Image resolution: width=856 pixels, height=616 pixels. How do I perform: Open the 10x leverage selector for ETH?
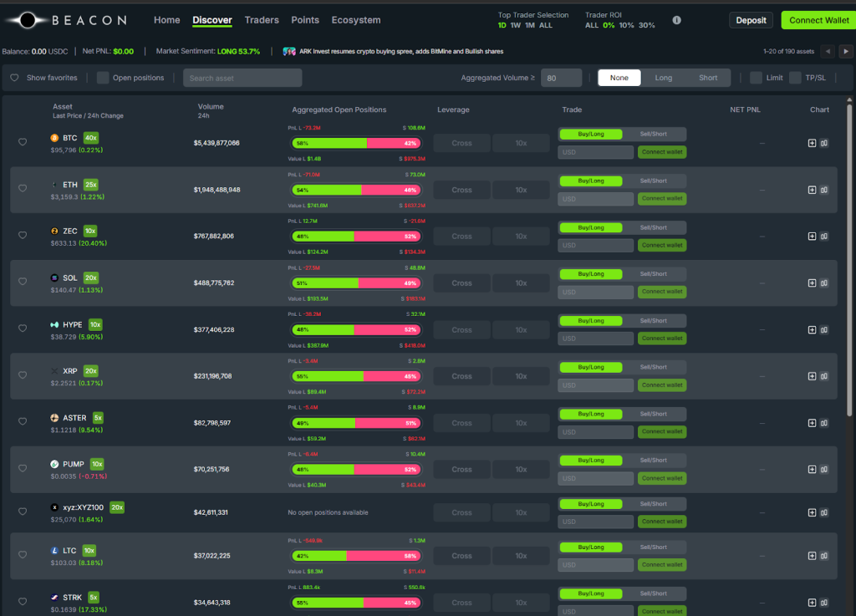click(x=521, y=190)
